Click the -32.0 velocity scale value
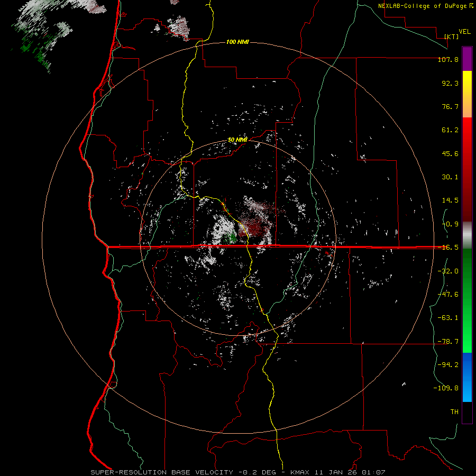The height and width of the screenshot is (476, 476). pos(448,271)
